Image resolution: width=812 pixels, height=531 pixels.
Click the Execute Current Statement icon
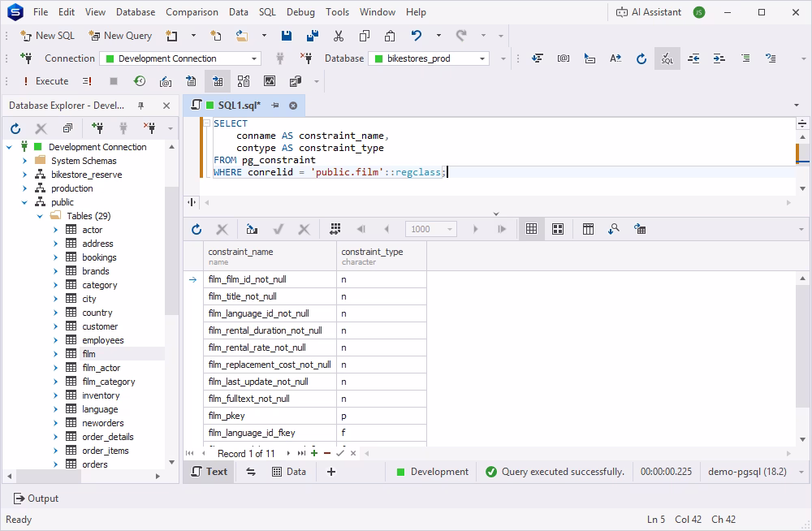click(x=87, y=81)
